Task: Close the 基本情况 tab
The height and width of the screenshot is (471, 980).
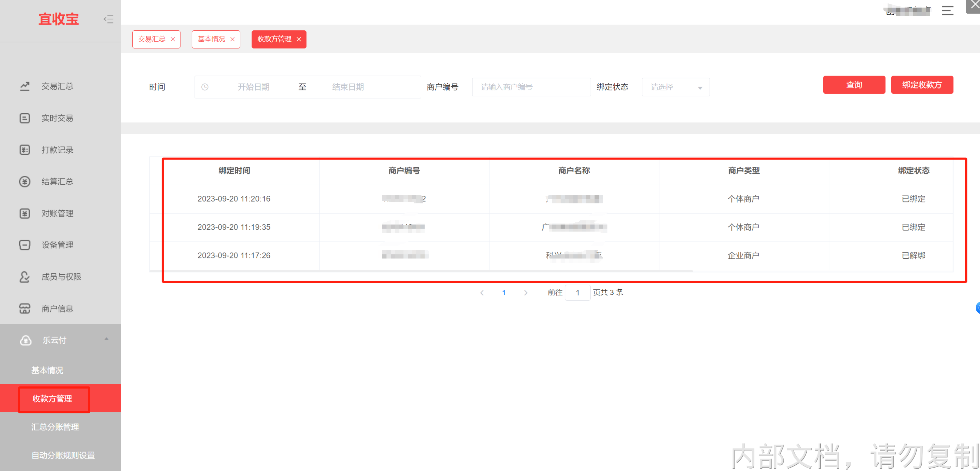Action: (232, 39)
